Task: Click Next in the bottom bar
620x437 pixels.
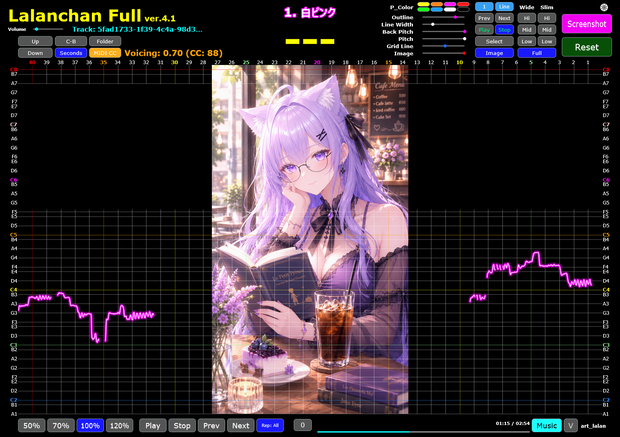Action: pyautogui.click(x=240, y=426)
